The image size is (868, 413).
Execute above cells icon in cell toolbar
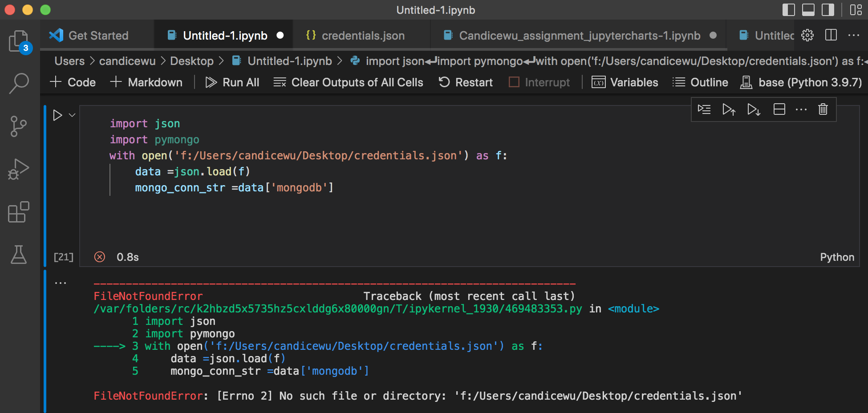[x=729, y=109]
